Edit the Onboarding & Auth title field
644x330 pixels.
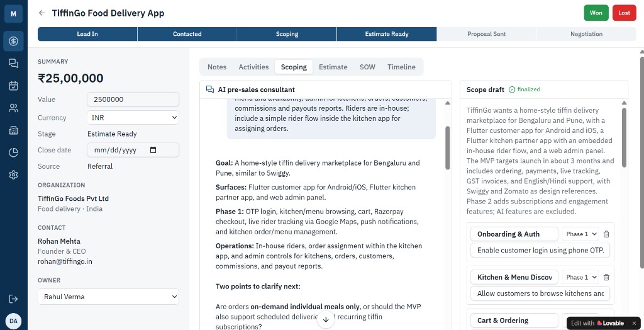(x=514, y=234)
